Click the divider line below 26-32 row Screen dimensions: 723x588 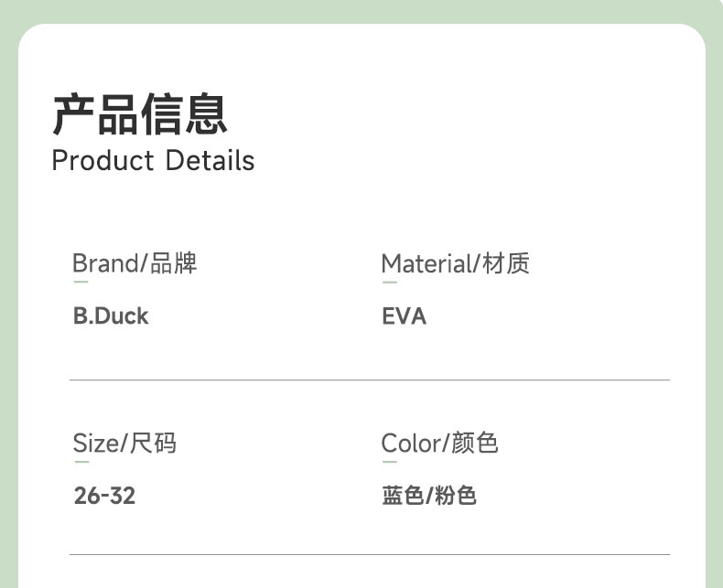[370, 554]
